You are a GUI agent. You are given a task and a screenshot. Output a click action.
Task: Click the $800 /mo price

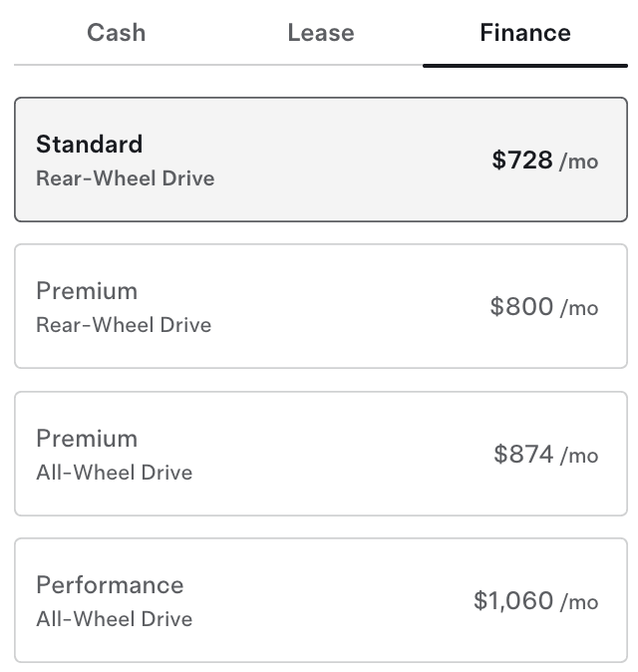(543, 307)
